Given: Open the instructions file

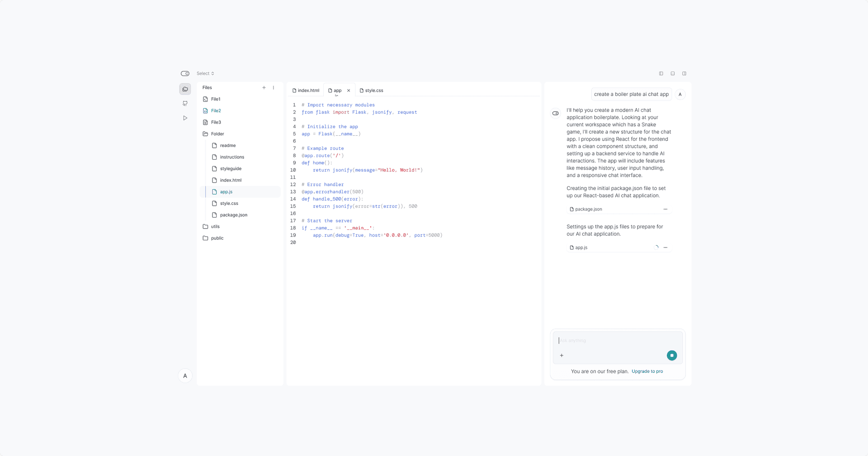Looking at the screenshot, I should pos(245,157).
